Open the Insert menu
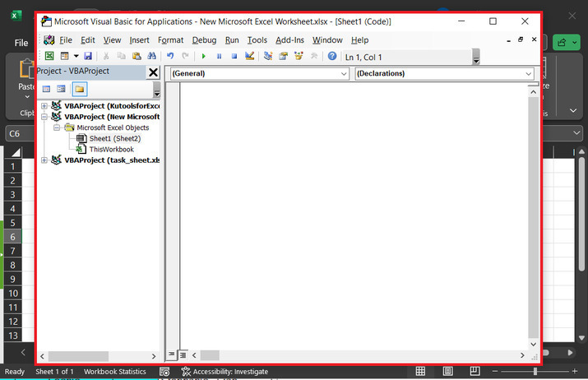Viewport: 588px width, 380px height. pos(139,40)
